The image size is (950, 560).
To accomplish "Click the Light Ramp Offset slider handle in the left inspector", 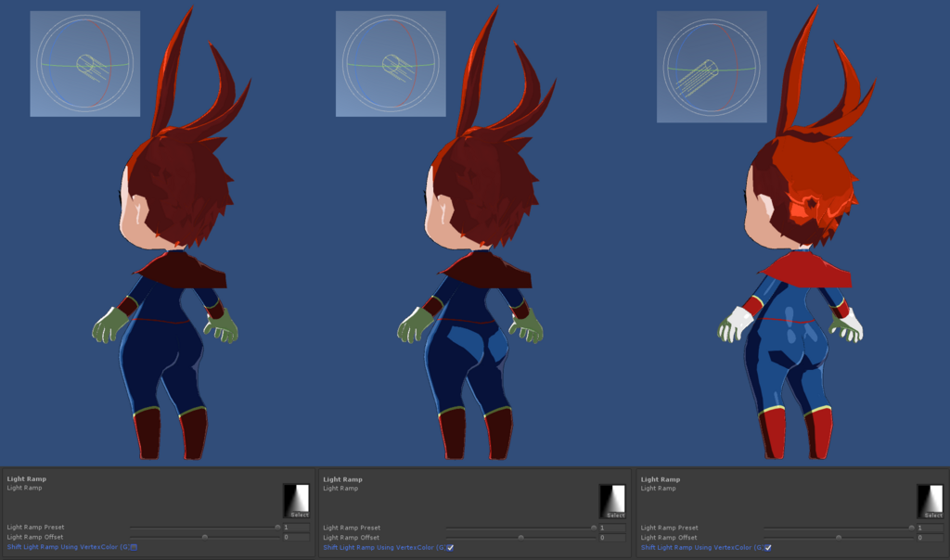I will coord(205,537).
